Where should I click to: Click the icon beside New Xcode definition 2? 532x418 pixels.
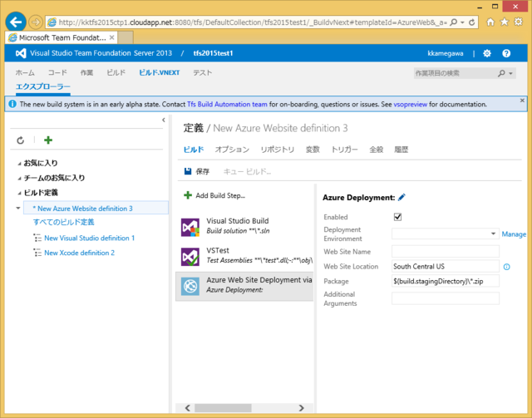point(37,253)
